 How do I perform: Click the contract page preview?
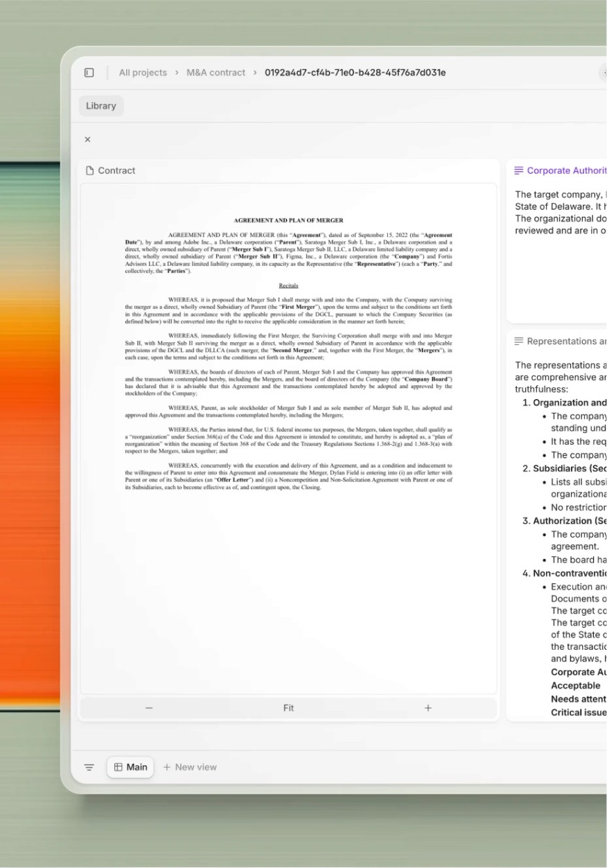coord(288,439)
